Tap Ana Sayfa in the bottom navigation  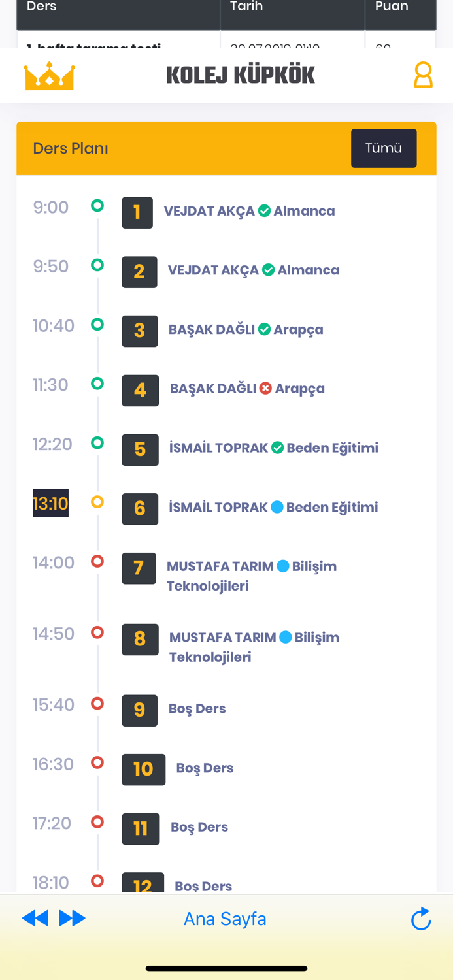pos(225,918)
